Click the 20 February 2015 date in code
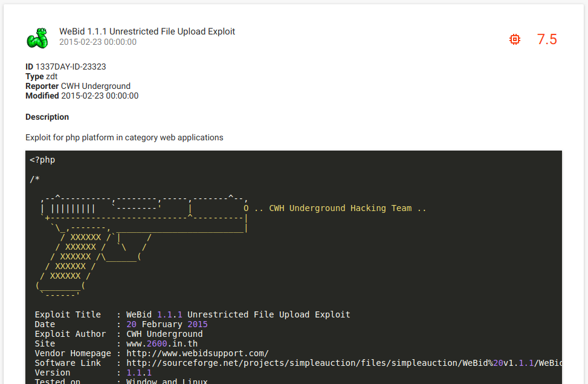Image resolution: width=588 pixels, height=384 pixels. (x=167, y=324)
